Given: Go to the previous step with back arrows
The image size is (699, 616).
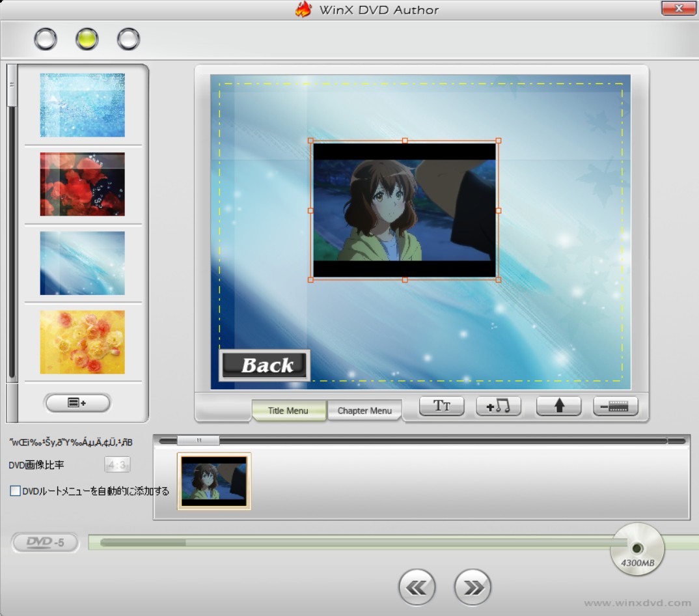Looking at the screenshot, I should (417, 587).
